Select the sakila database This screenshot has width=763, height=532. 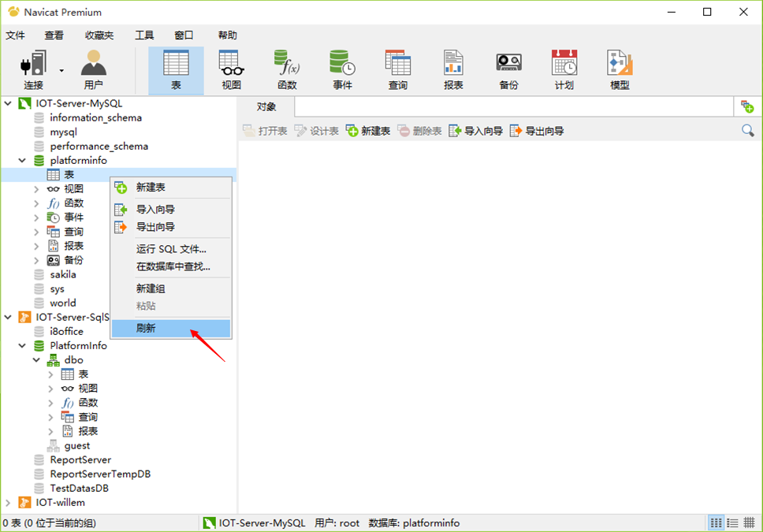click(63, 274)
